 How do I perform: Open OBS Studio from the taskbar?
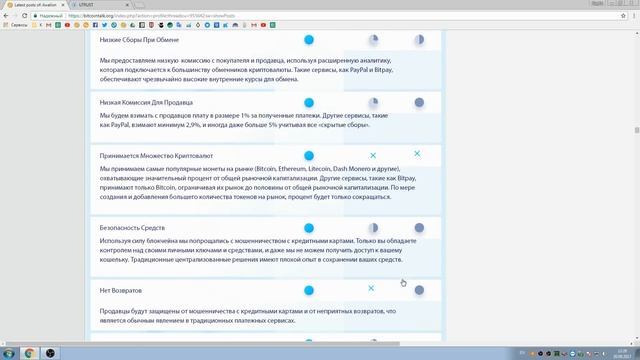click(x=50, y=353)
